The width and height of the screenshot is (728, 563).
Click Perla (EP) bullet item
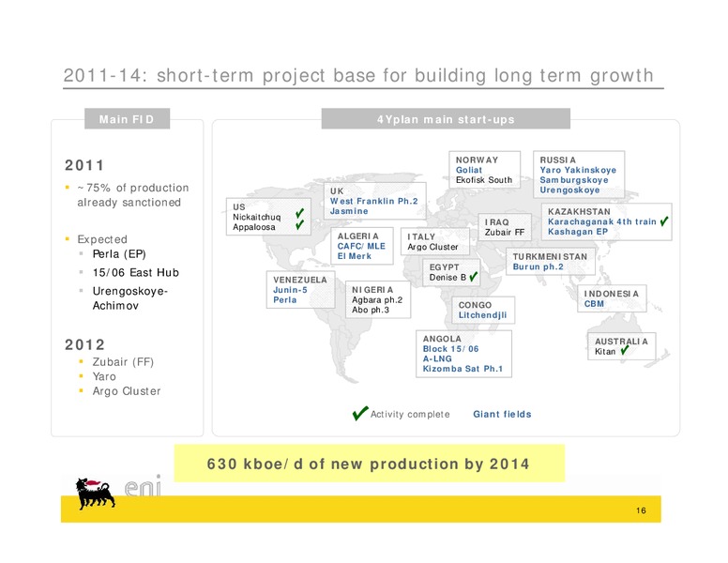[119, 254]
